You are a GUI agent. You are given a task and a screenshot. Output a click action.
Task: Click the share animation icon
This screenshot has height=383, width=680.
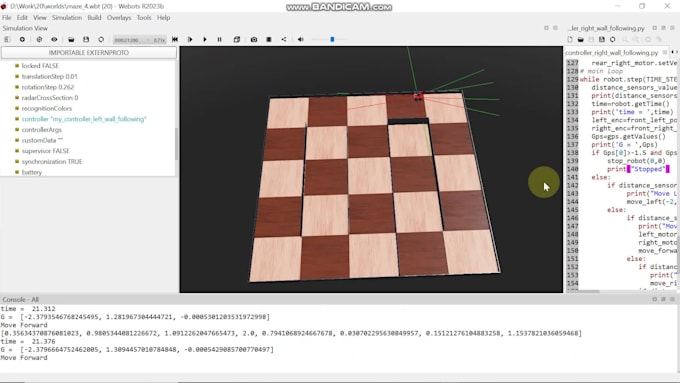[284, 39]
